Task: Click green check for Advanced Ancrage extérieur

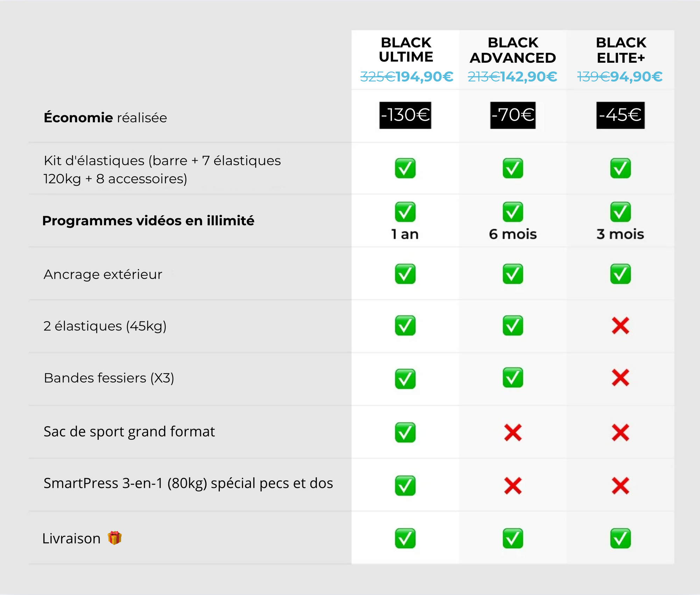Action: (513, 274)
